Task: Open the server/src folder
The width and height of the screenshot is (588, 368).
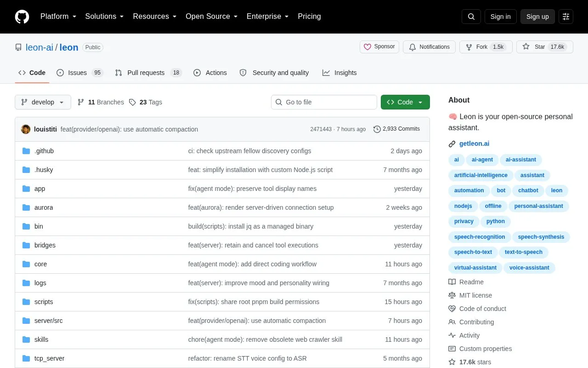Action: (x=48, y=321)
